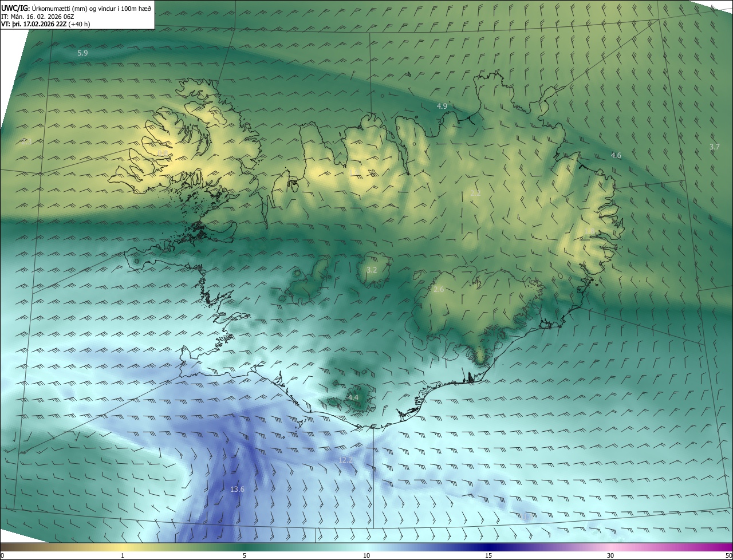Screen dimensions: 733x560
Task: Select the 4.4 precipitation value label
Action: [x=353, y=397]
